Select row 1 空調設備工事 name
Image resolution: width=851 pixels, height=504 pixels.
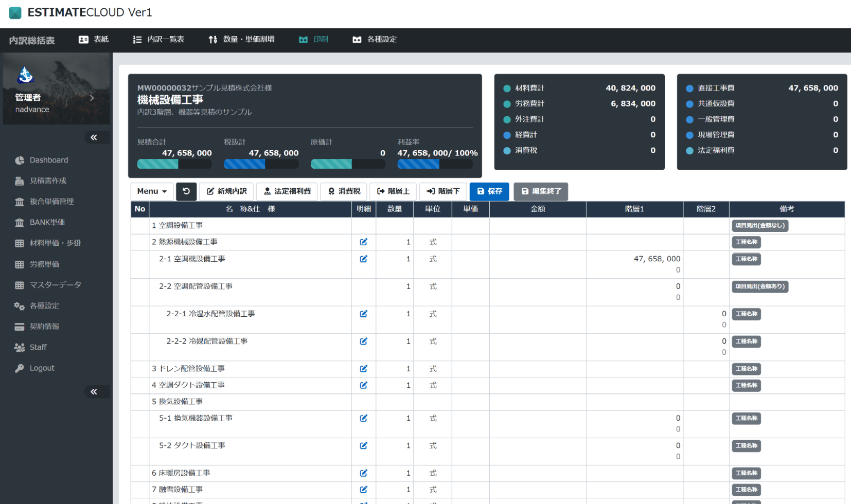(177, 225)
